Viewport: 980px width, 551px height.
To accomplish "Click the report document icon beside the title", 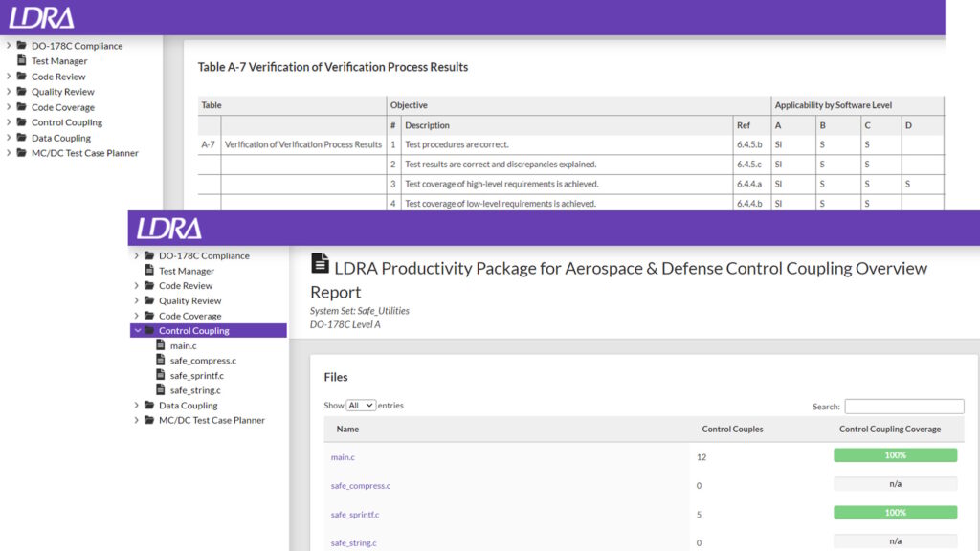I will tap(320, 264).
